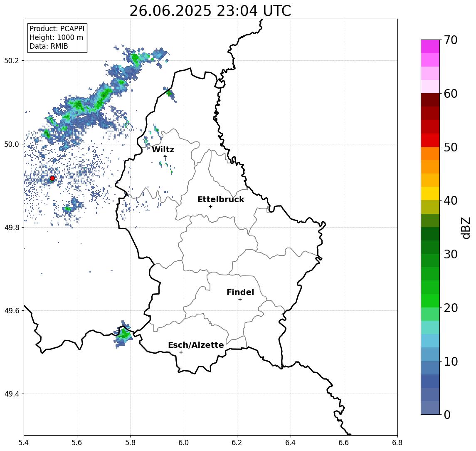Screen dimensions: 476x451
Task: Click the red radar location dot
Action: coord(52,178)
